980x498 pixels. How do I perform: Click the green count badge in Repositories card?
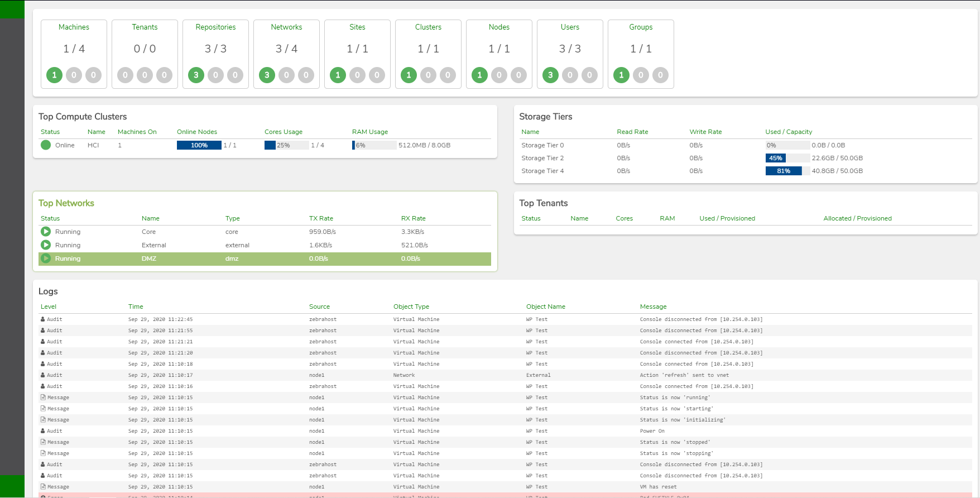(196, 75)
